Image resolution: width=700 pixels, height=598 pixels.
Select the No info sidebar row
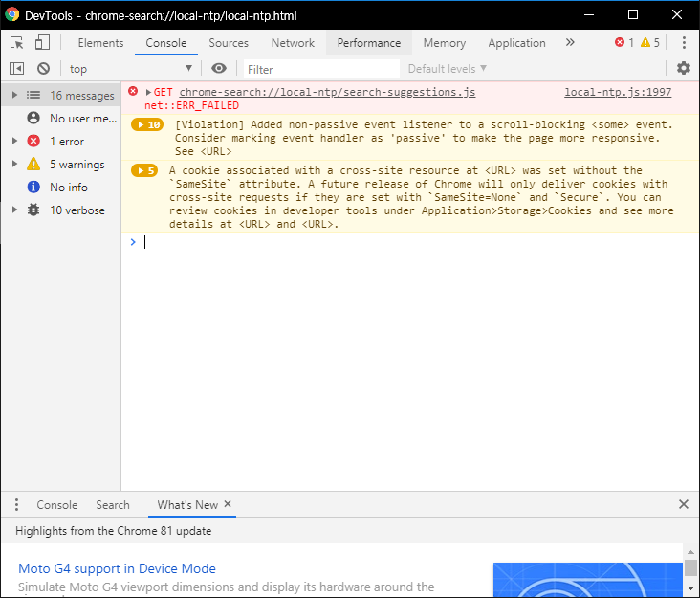pos(61,188)
